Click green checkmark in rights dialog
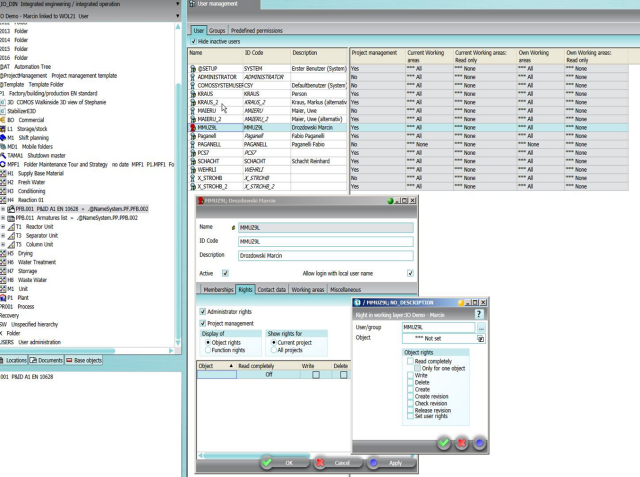The height and width of the screenshot is (477, 640). [444, 443]
